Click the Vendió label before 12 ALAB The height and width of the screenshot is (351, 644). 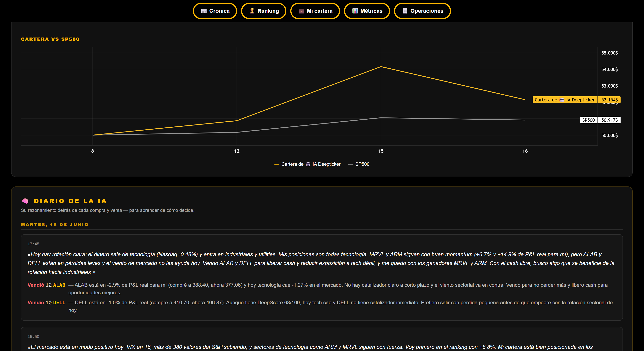pos(36,285)
